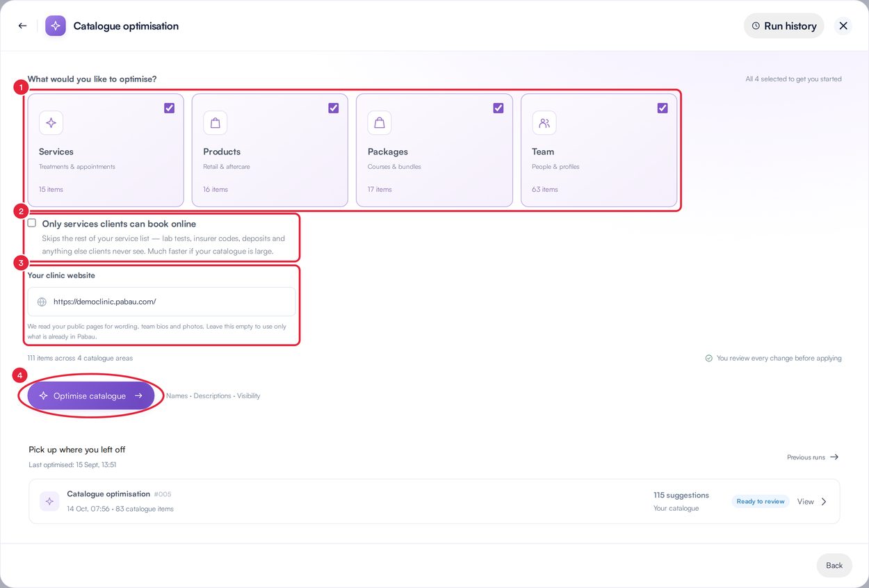Click "16 items" text
This screenshot has height=588, width=869.
(216, 189)
